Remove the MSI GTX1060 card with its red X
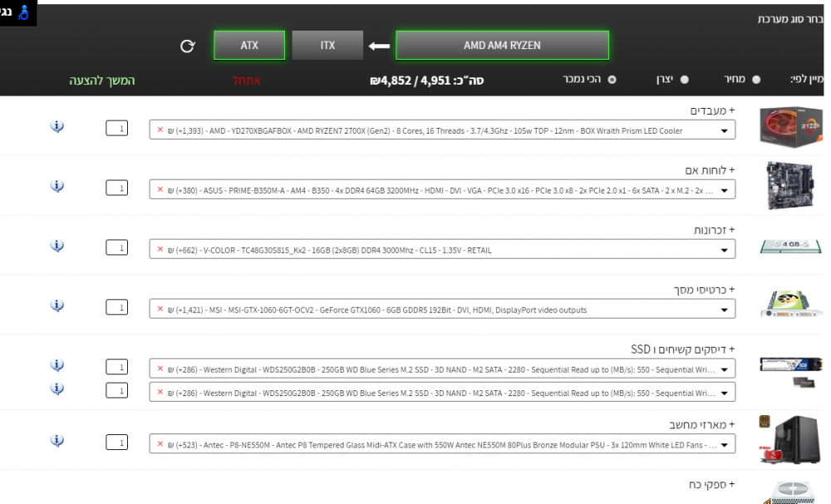This screenshot has height=504, width=831. pyautogui.click(x=160, y=309)
